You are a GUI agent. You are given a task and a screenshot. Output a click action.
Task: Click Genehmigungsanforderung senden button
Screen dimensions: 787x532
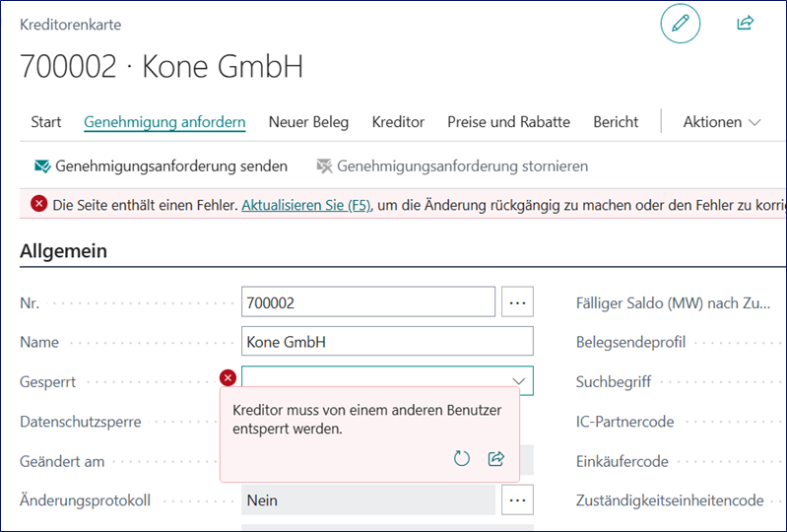170,166
